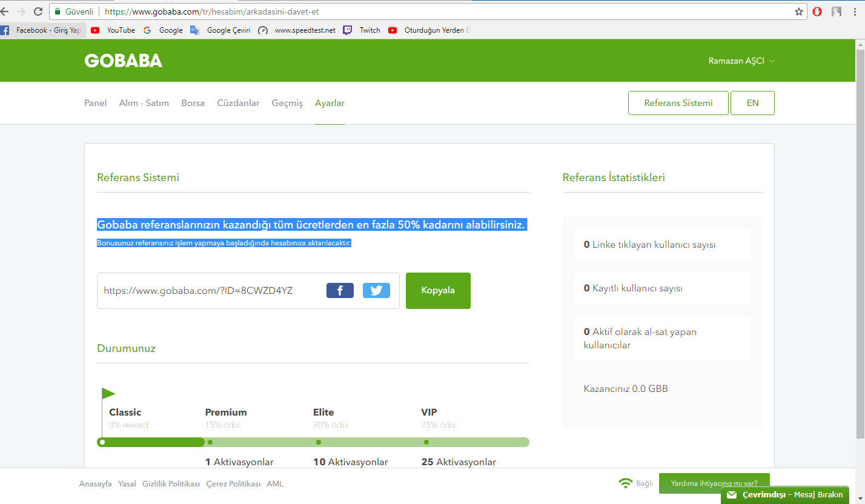The height and width of the screenshot is (504, 865).
Task: Open the Opera extension icon
Action: [817, 12]
